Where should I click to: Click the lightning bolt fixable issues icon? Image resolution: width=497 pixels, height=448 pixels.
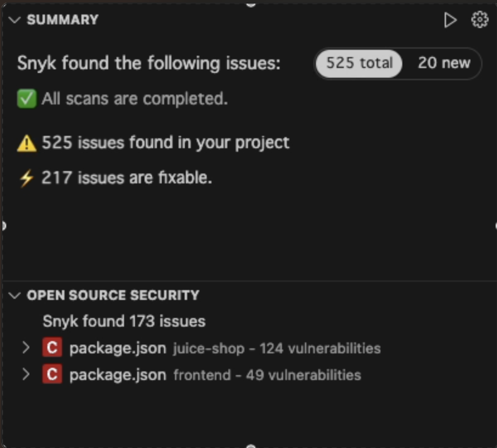pos(27,177)
